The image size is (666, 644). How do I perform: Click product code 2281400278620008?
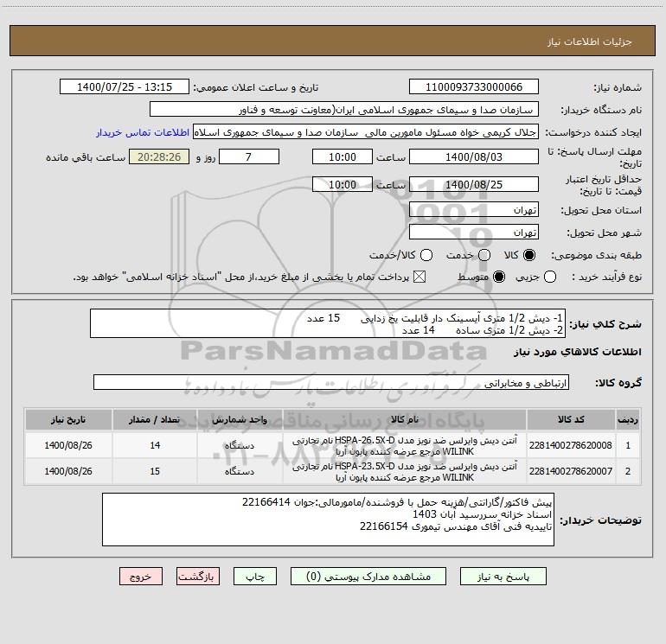coord(571,445)
